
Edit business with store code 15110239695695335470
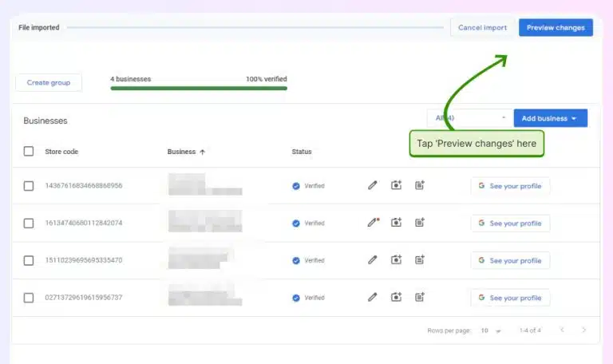(x=372, y=259)
